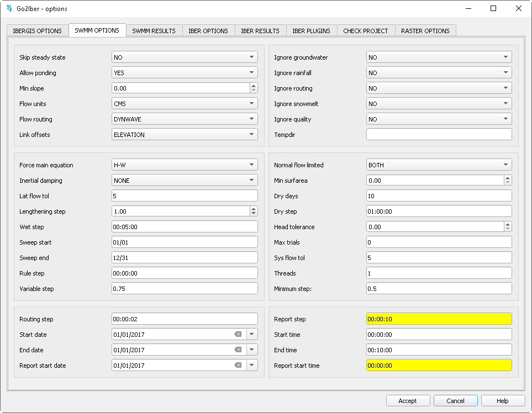This screenshot has width=532, height=413.
Task: Open the RASTER OPTIONS tab
Action: coord(425,31)
